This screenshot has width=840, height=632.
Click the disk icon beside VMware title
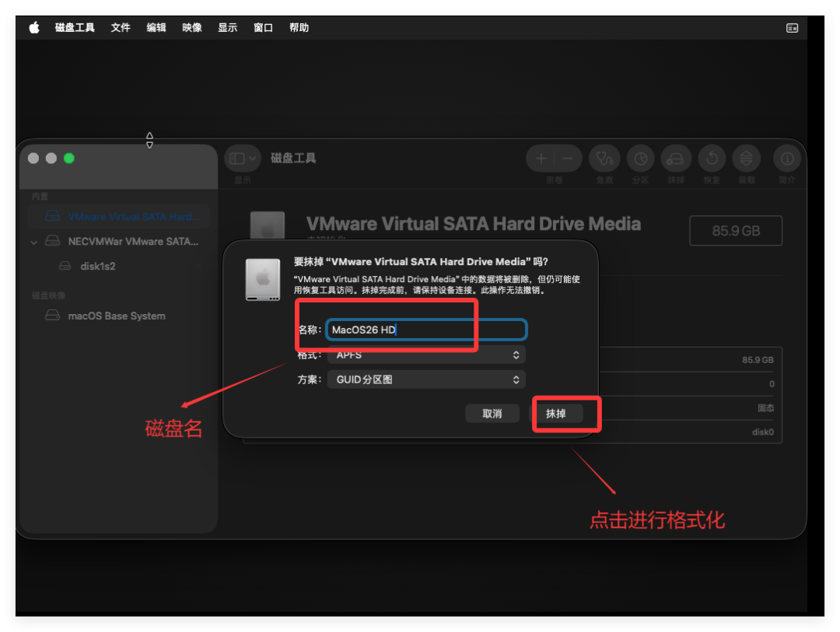tap(268, 226)
